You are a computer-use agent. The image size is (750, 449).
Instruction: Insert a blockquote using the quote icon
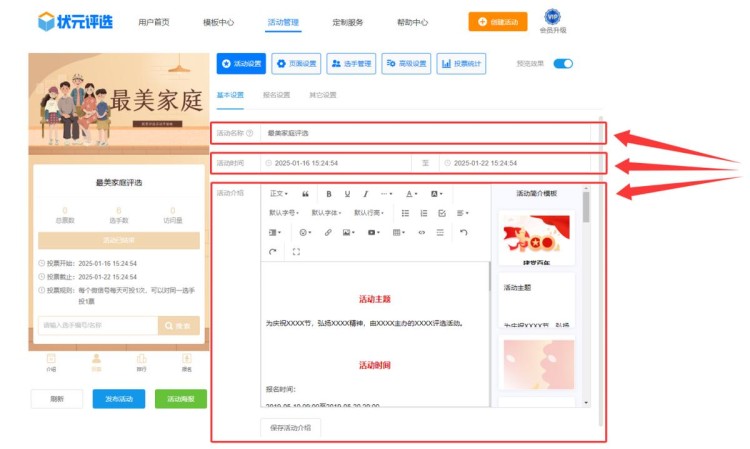(305, 193)
